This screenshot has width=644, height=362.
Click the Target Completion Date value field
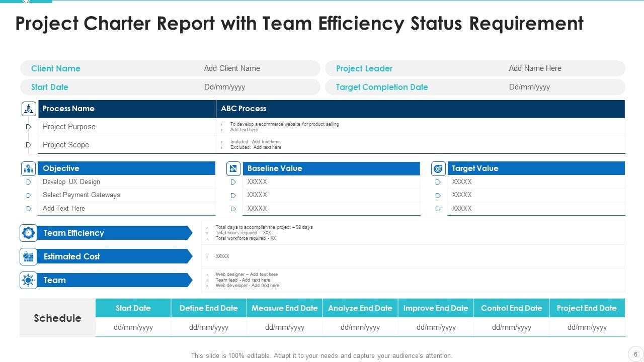click(x=529, y=87)
